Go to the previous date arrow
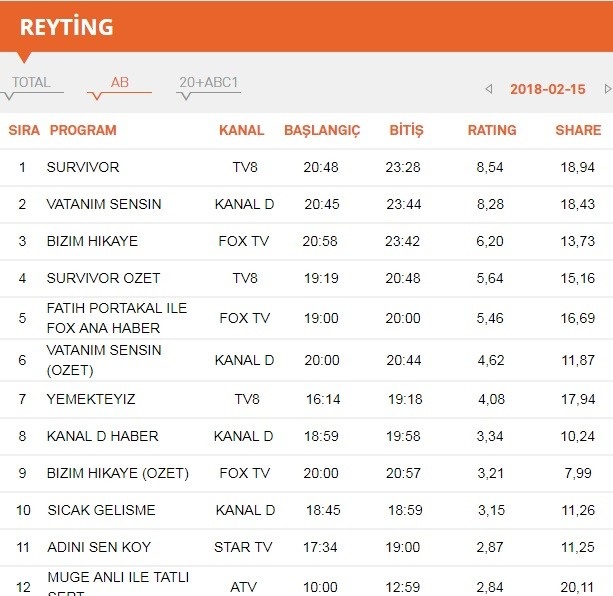613x596 pixels. coord(488,89)
